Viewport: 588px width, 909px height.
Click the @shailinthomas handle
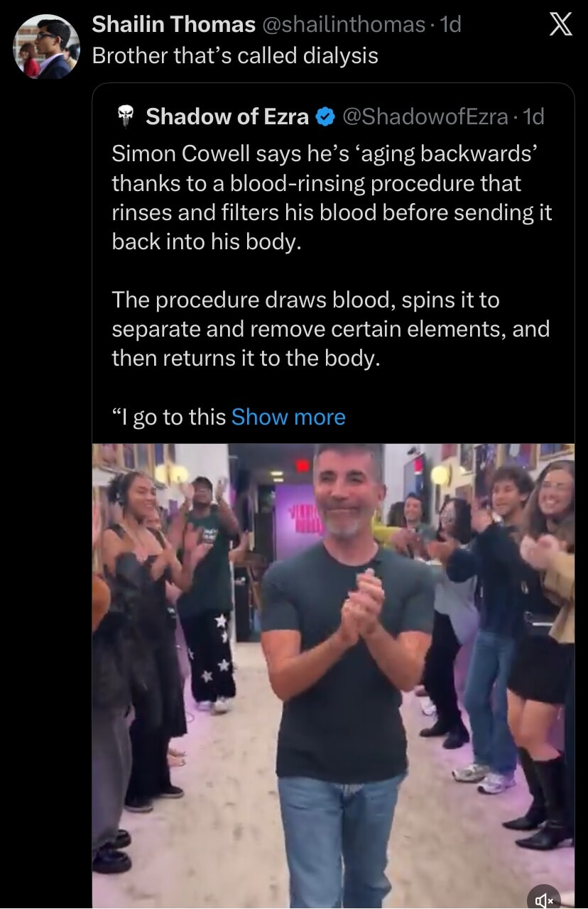pyautogui.click(x=342, y=25)
